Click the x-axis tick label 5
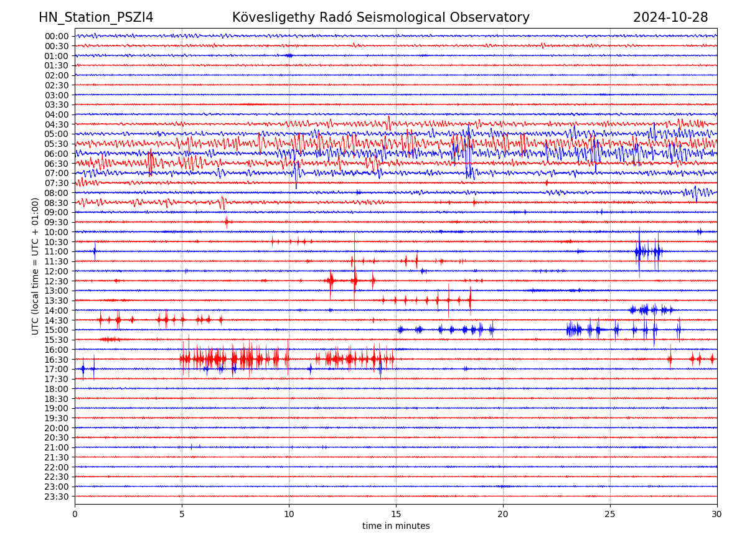Screen dimensions: 747x560 pyautogui.click(x=182, y=514)
